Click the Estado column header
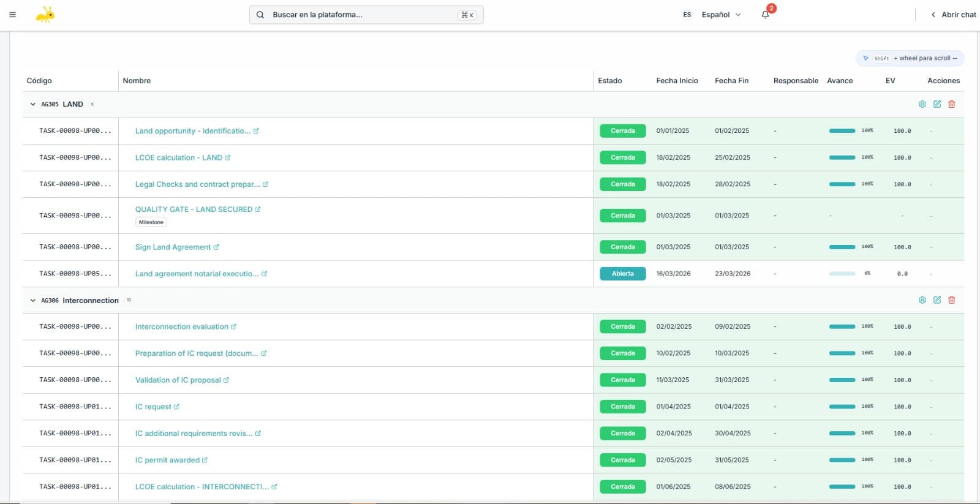 pyautogui.click(x=609, y=81)
